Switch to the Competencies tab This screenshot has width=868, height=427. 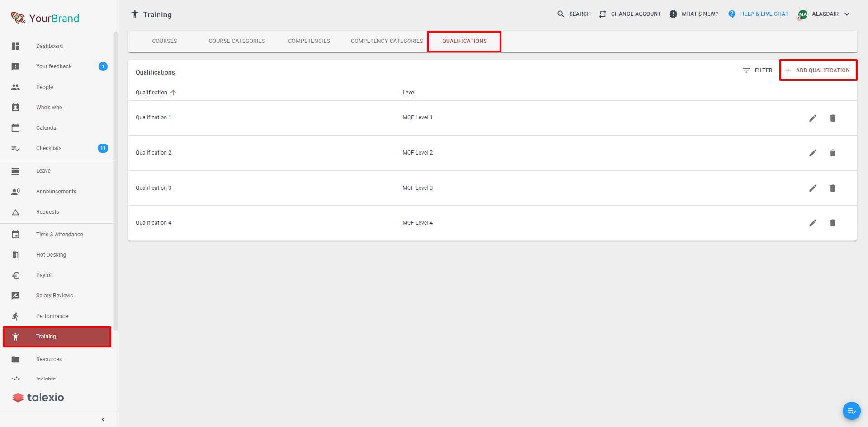309,41
